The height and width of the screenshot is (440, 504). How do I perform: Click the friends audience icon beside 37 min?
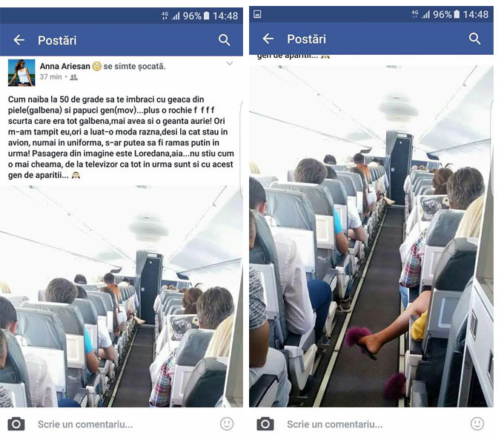[74, 77]
